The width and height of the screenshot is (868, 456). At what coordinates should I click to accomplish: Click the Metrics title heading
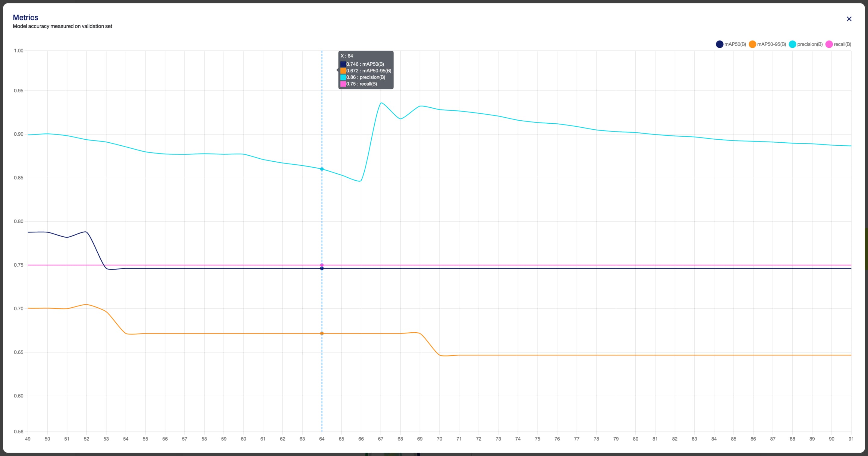pyautogui.click(x=26, y=17)
